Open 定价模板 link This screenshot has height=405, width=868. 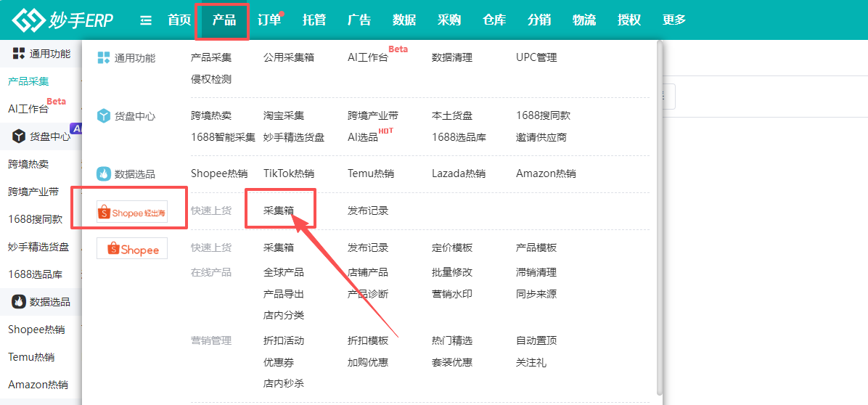pos(452,248)
